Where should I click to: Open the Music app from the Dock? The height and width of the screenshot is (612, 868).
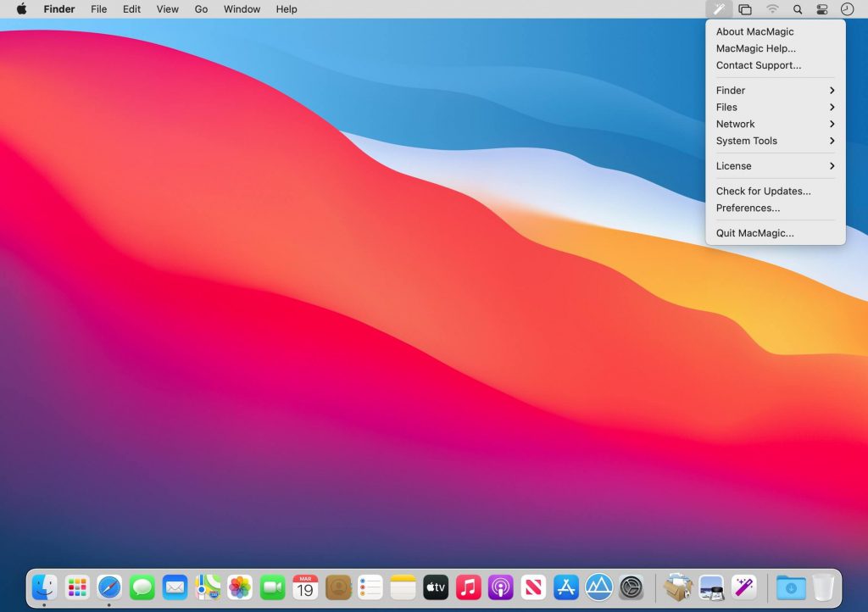pyautogui.click(x=468, y=586)
